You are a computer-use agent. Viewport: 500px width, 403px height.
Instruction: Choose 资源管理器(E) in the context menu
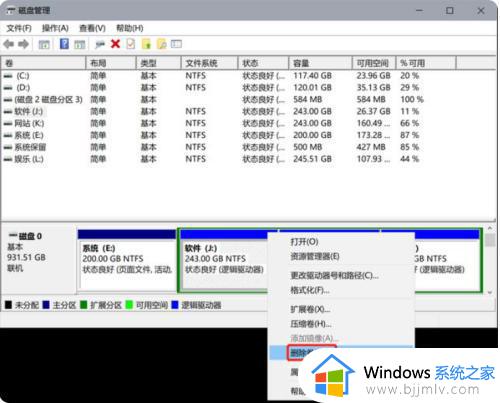click(315, 256)
